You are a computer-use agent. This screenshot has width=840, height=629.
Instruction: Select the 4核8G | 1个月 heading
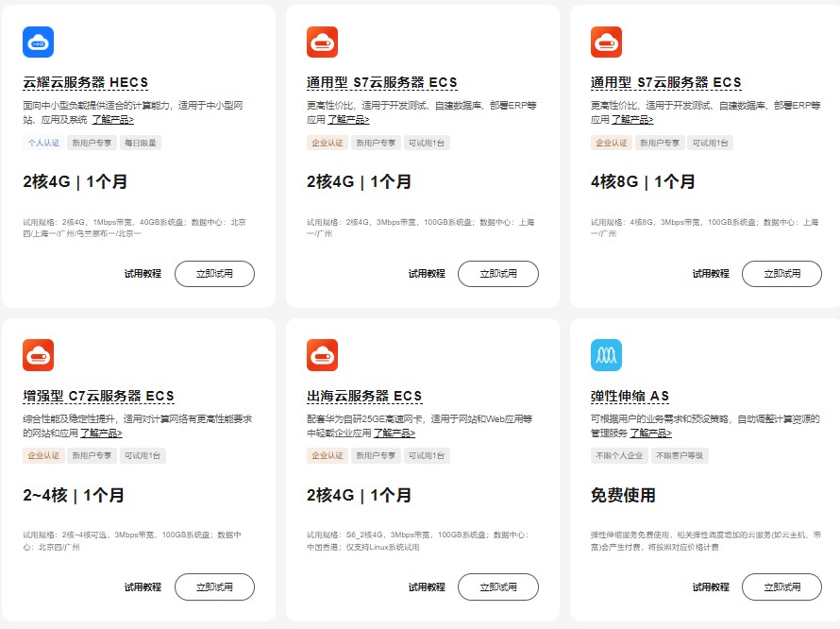click(643, 181)
